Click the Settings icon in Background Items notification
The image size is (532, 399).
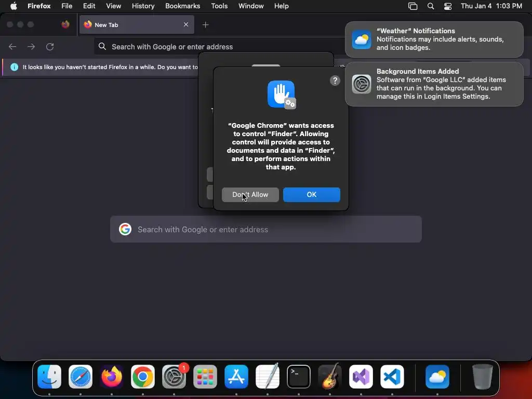[x=362, y=84]
